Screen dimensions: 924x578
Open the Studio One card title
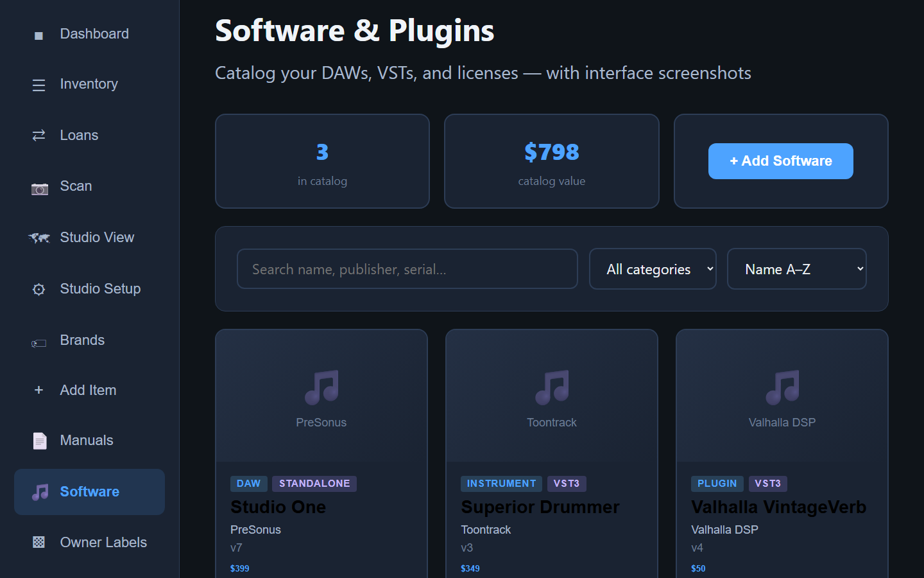[278, 507]
